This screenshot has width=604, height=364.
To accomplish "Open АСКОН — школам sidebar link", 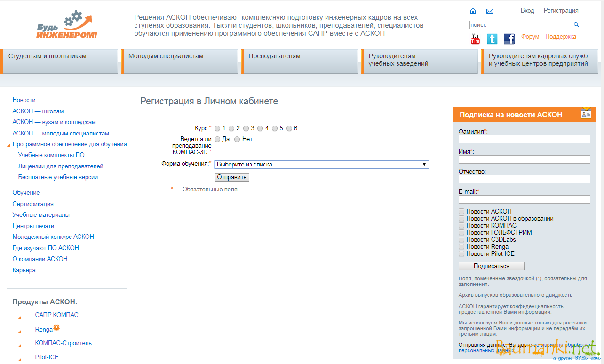I will point(38,111).
